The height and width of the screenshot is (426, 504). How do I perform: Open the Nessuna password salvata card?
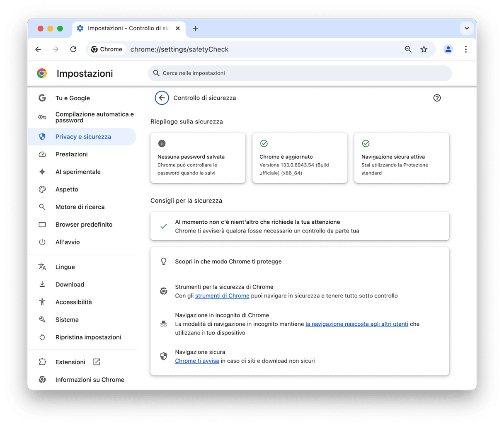click(198, 158)
